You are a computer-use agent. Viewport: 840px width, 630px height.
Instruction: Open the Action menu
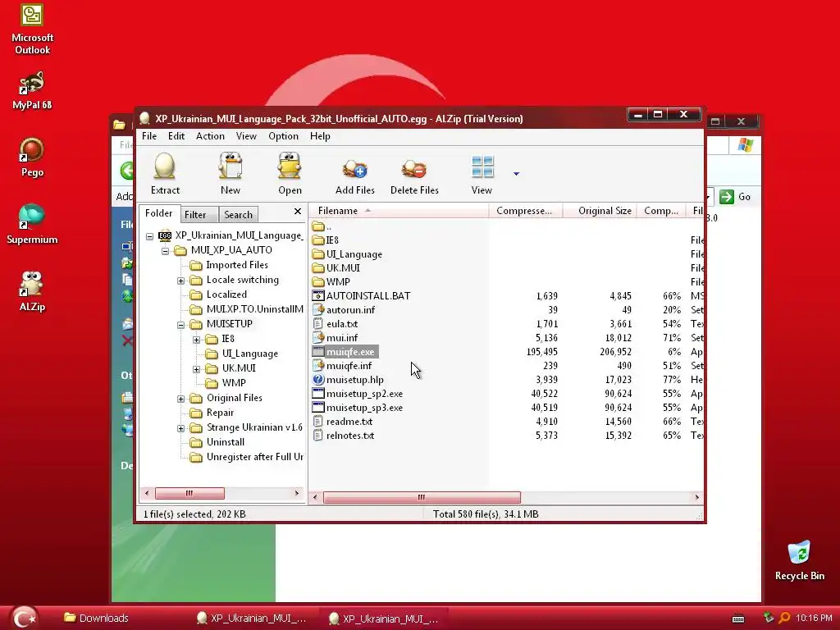(210, 136)
